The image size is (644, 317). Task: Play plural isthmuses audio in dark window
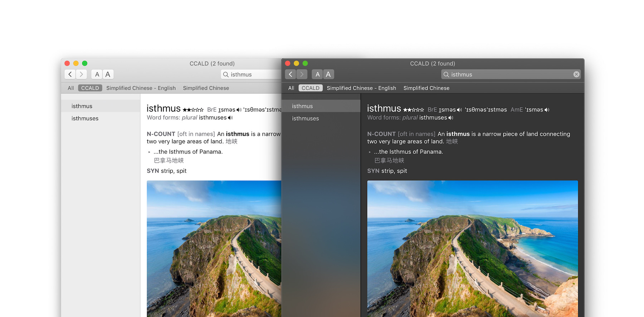(451, 118)
